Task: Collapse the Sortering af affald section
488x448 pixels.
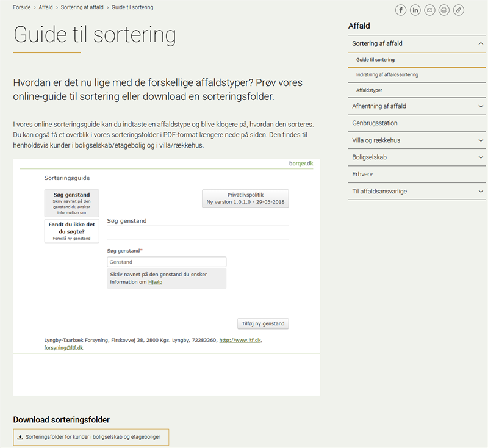Action: (x=481, y=44)
